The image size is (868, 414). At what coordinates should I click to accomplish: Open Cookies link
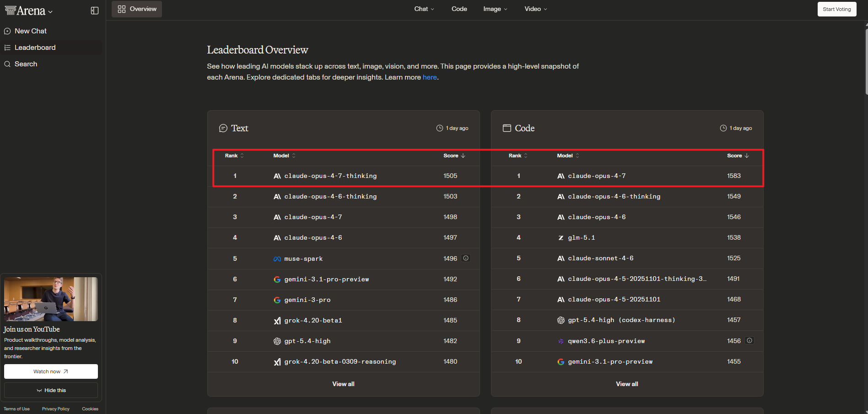90,409
